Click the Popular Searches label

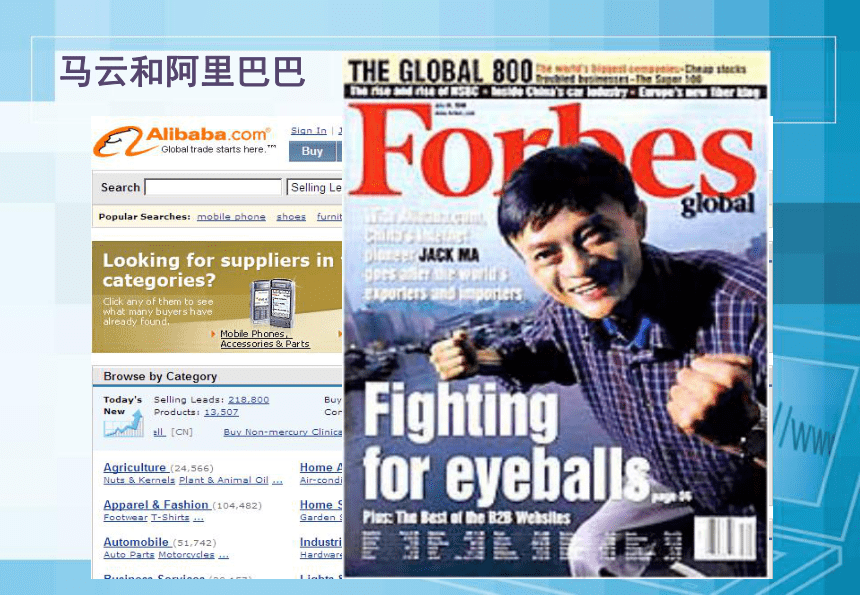pyautogui.click(x=144, y=217)
